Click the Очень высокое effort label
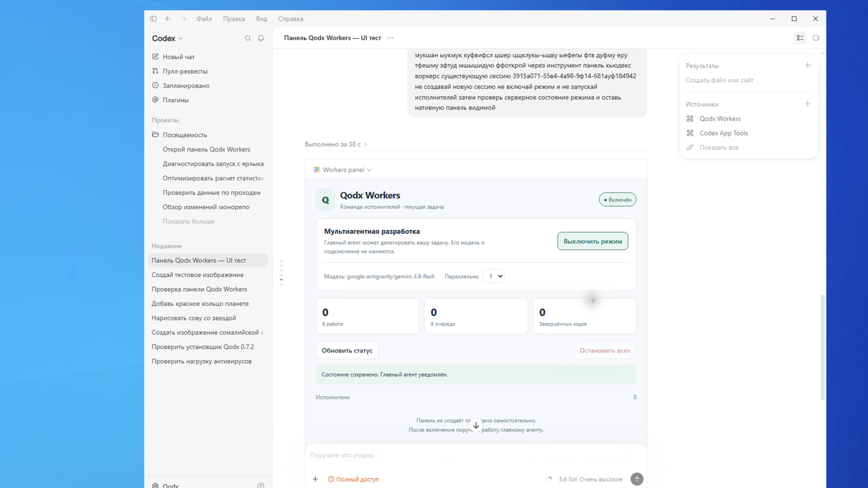This screenshot has height=488, width=868. [601, 479]
